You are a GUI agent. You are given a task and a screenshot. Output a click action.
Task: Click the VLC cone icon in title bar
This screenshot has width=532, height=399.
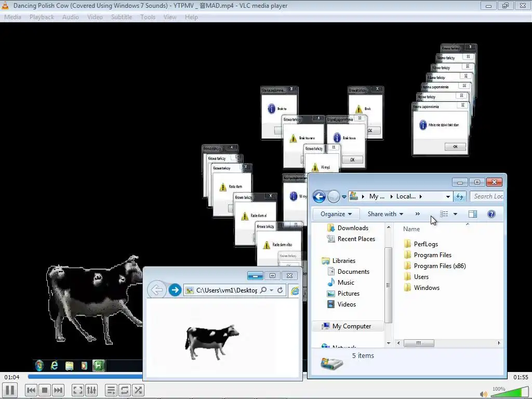pos(5,5)
